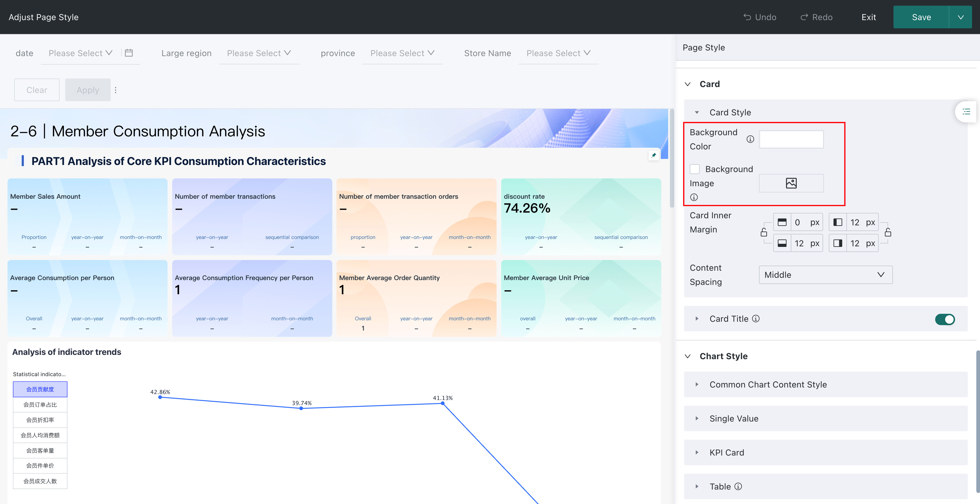This screenshot has height=504, width=980.
Task: Turn off the Card Title switch
Action: coord(945,319)
